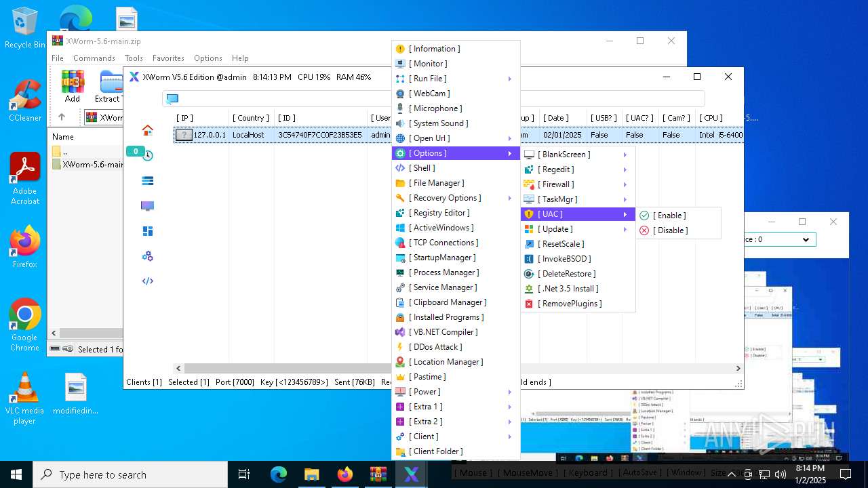868x488 pixels.
Task: Choose Disable in the UAC submenu
Action: pyautogui.click(x=678, y=230)
